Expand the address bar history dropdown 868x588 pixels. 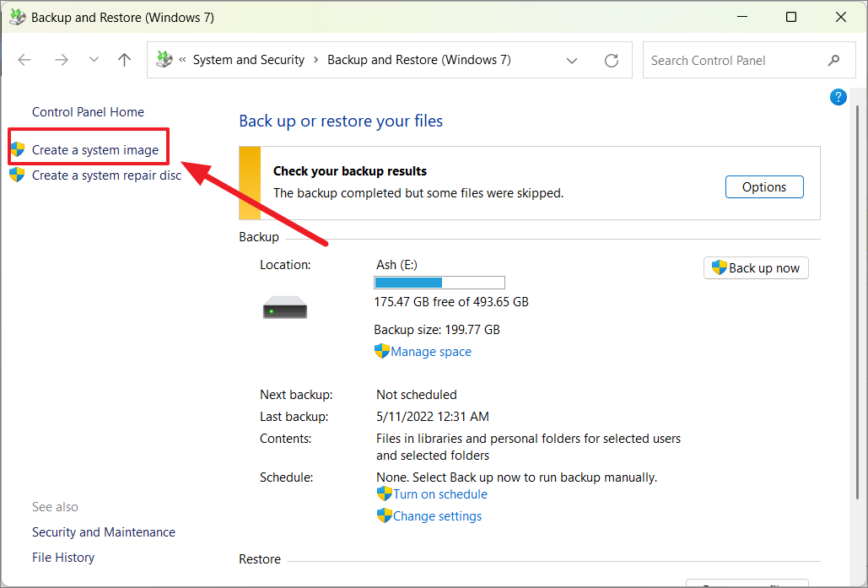click(x=572, y=61)
